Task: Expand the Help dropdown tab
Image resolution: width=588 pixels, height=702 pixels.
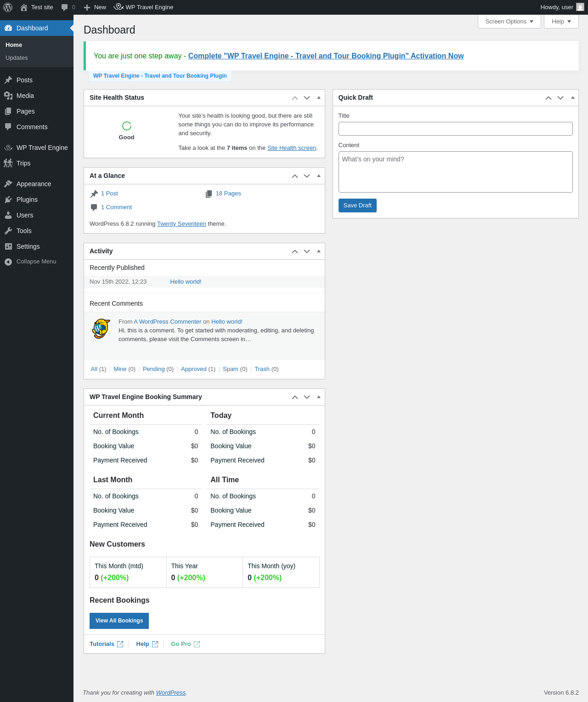Action: (x=561, y=22)
